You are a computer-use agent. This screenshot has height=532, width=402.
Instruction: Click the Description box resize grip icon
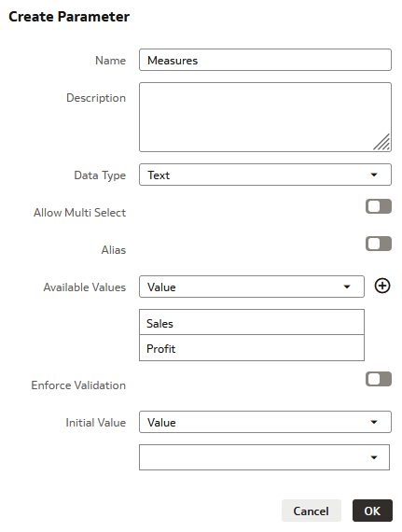point(382,142)
